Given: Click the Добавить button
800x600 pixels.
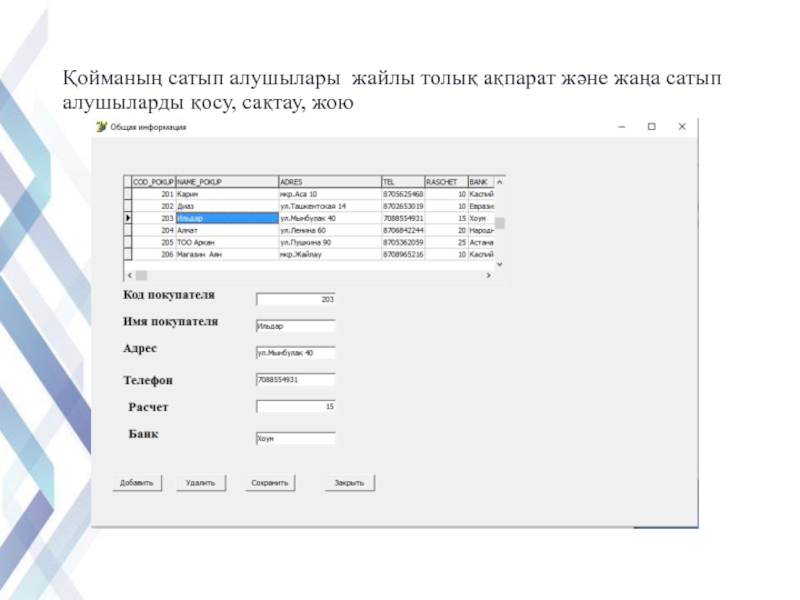Looking at the screenshot, I should (x=137, y=482).
